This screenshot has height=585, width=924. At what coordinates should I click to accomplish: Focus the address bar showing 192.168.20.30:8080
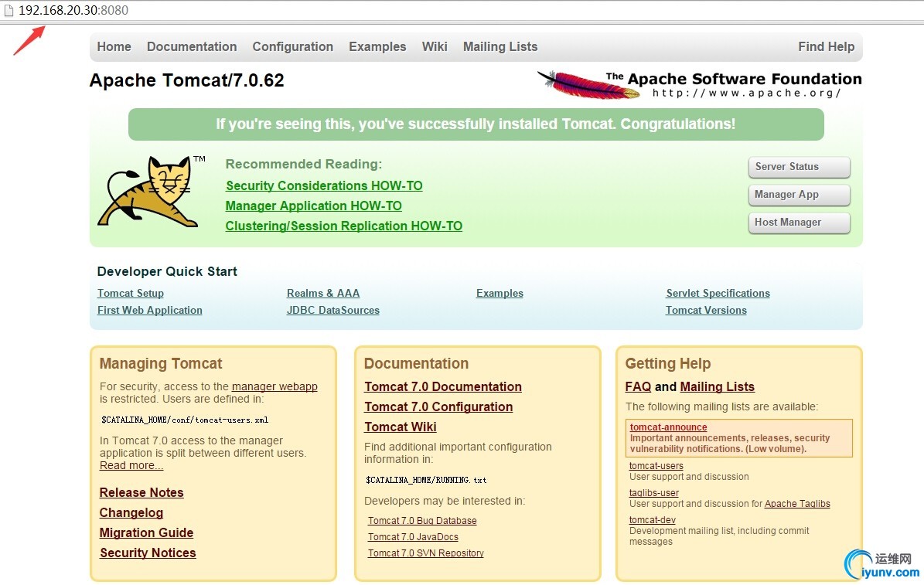[x=462, y=11]
